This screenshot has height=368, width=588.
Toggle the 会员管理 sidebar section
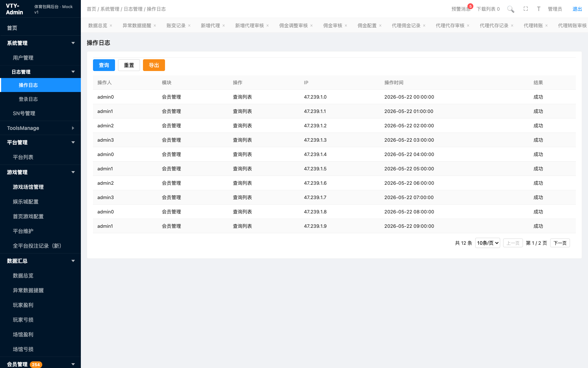click(x=40, y=364)
